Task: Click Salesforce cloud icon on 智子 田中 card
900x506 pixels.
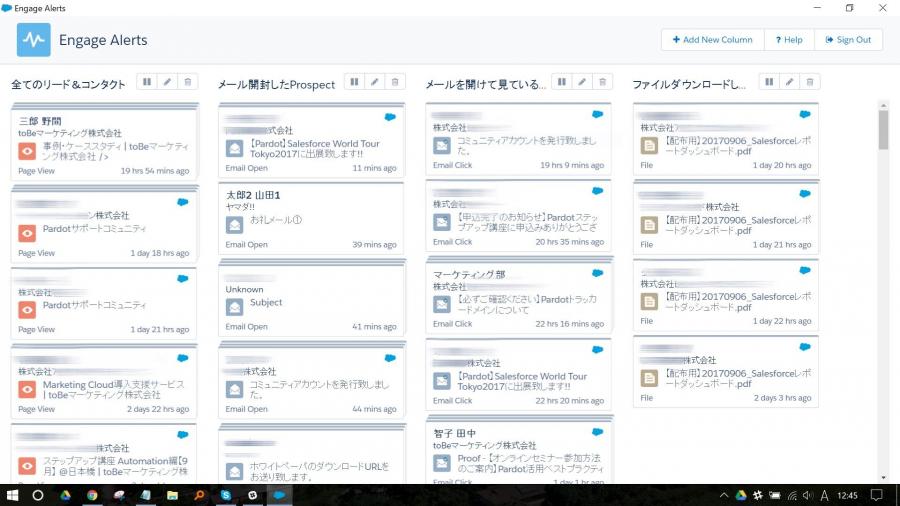Action: (x=598, y=431)
